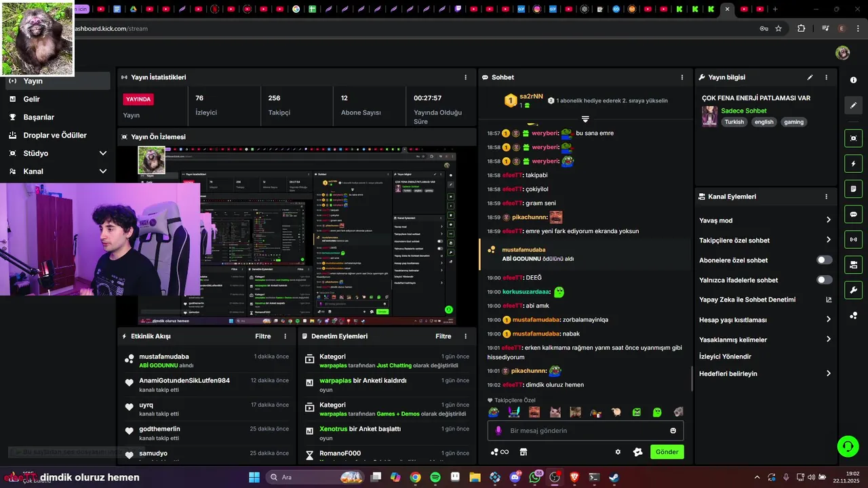
Task: Expand Yasaklanmış kelimeler settings
Action: click(829, 340)
